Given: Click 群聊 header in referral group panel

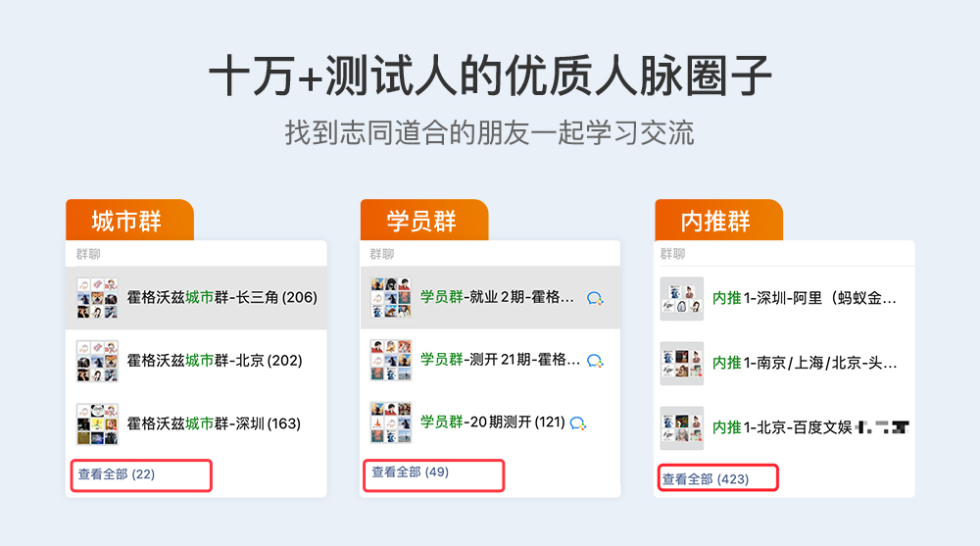Looking at the screenshot, I should pos(672,255).
